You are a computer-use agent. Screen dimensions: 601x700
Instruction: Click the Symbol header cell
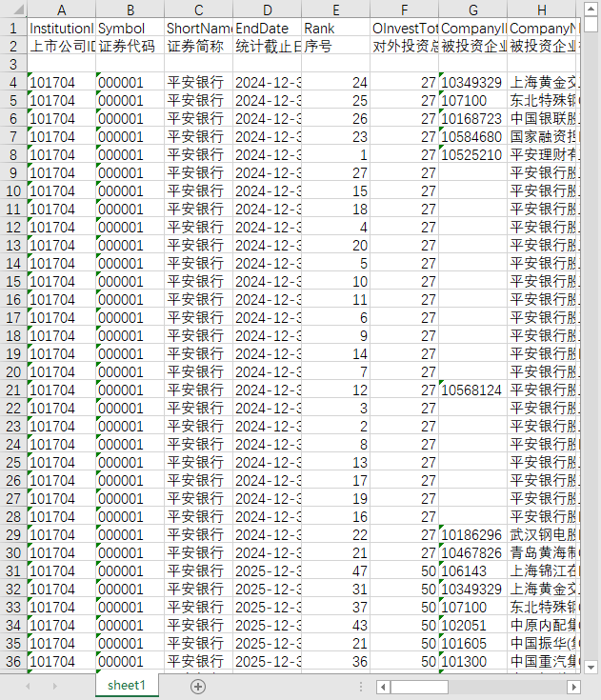pos(130,29)
